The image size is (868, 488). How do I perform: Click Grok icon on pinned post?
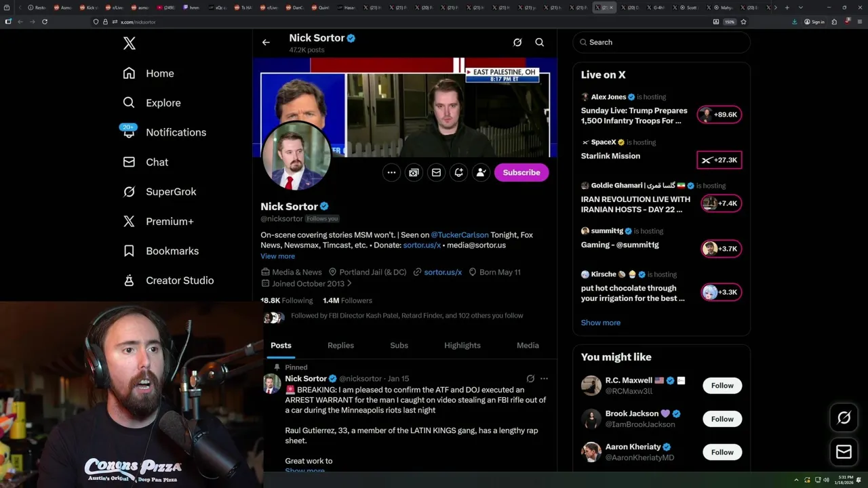pyautogui.click(x=530, y=379)
